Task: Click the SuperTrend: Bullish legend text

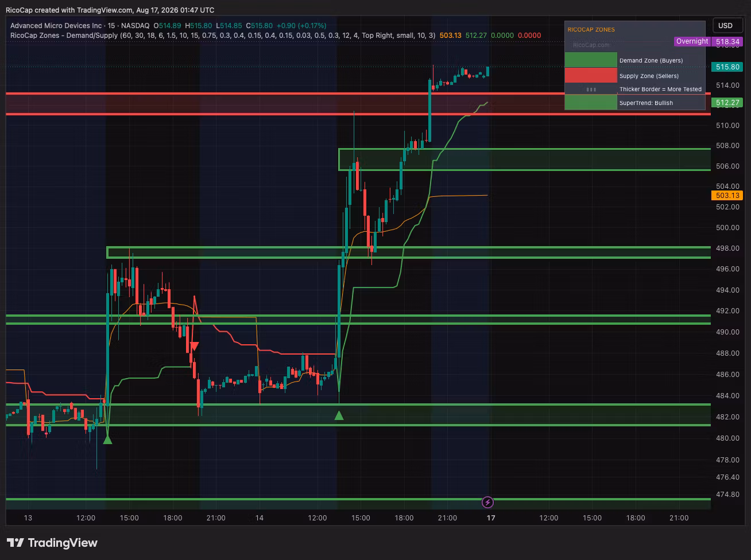Action: click(646, 103)
